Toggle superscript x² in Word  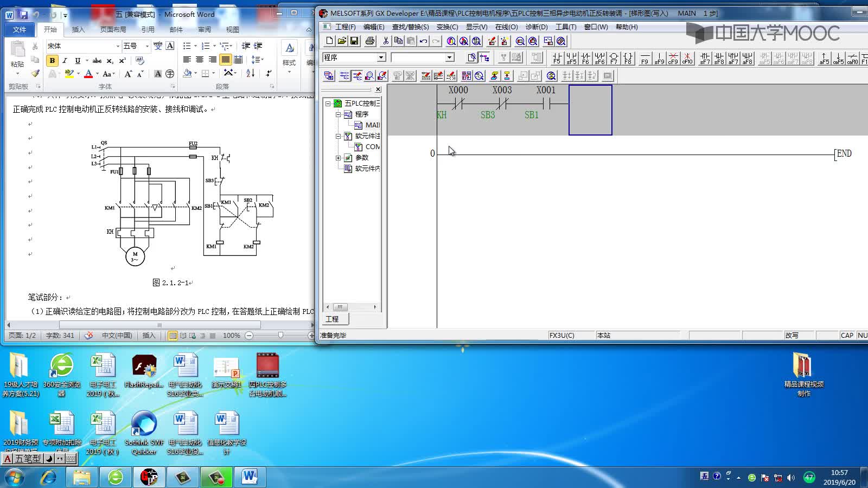click(123, 61)
